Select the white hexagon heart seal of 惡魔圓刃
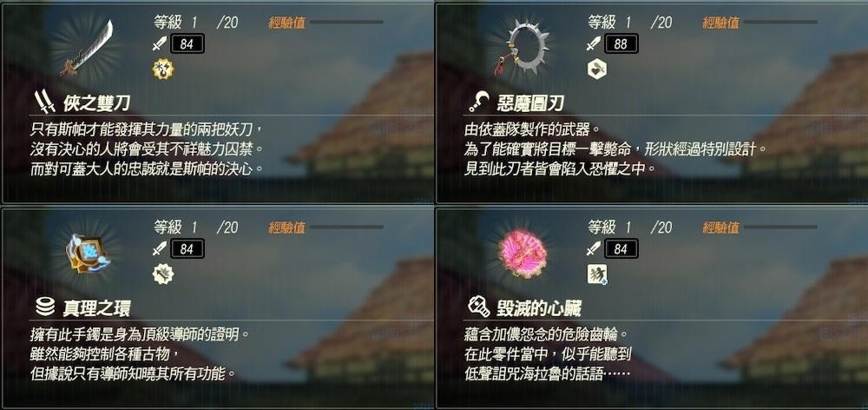This screenshot has width=868, height=410. (x=597, y=69)
